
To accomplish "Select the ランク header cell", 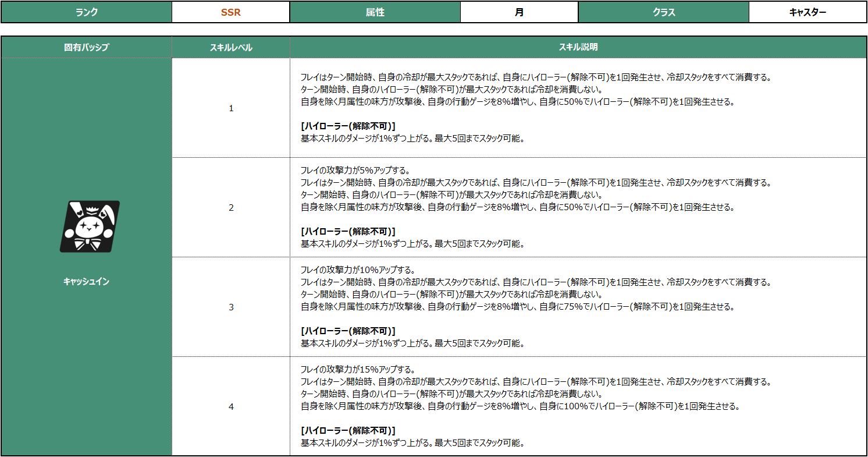I will pos(86,12).
